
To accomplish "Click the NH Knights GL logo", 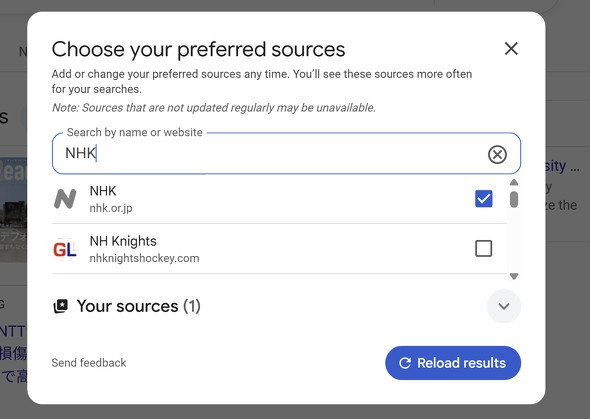I will click(x=65, y=249).
